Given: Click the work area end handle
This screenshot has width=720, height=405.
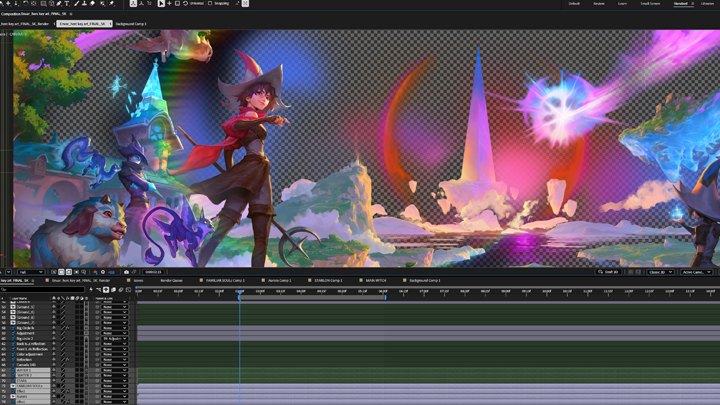Looking at the screenshot, I should coord(385,298).
